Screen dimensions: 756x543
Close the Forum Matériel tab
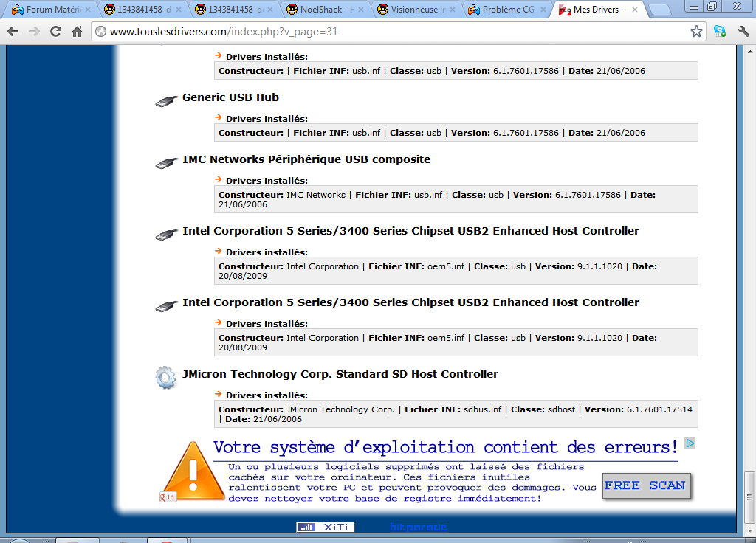click(x=88, y=10)
